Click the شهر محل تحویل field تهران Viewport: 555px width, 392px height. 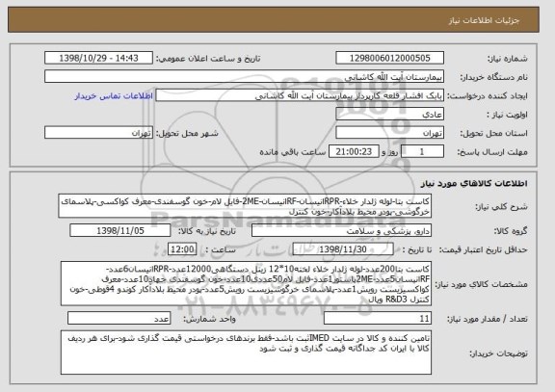coord(98,133)
